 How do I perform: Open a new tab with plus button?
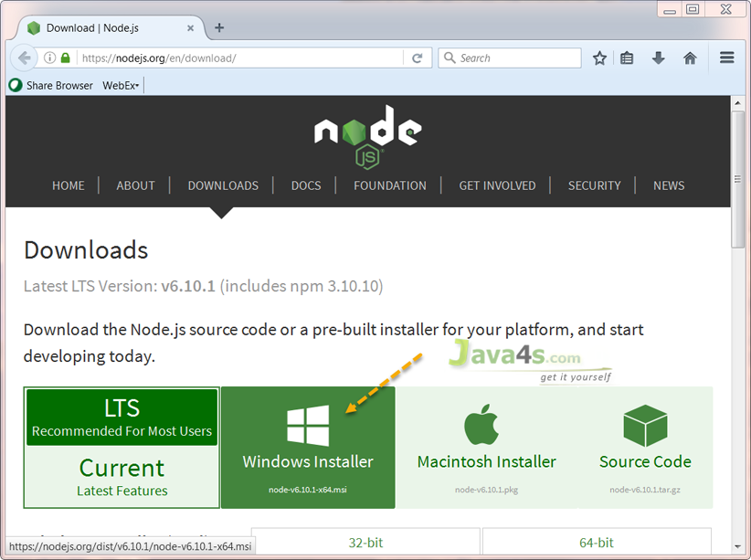[219, 27]
